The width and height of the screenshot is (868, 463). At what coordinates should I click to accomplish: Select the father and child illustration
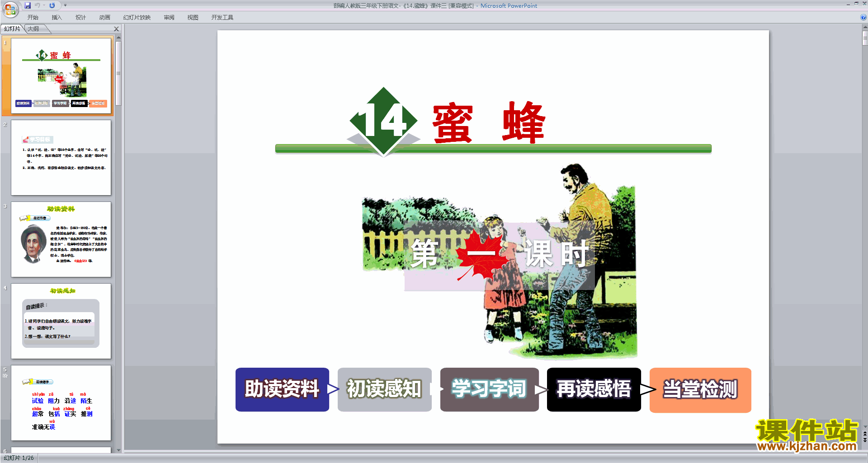tap(499, 261)
